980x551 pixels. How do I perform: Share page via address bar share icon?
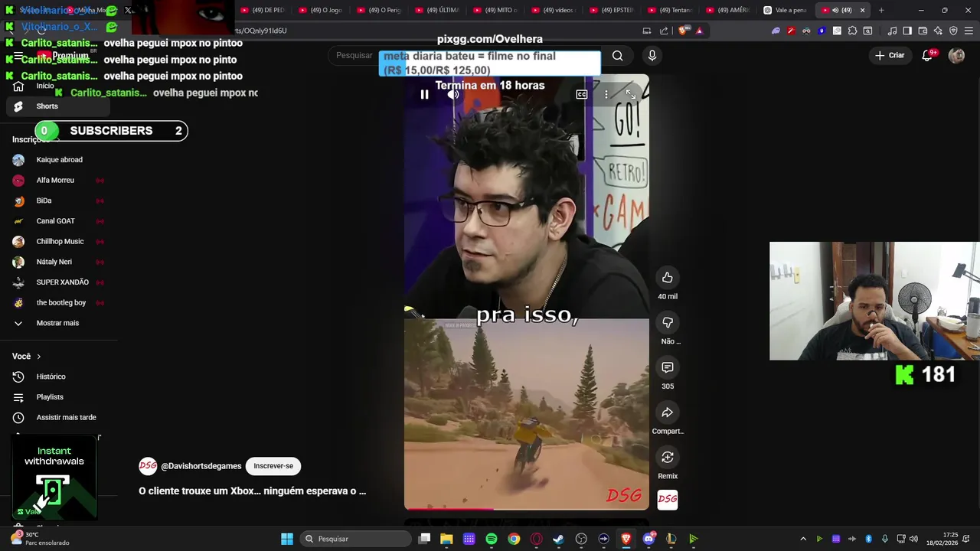pos(664,31)
